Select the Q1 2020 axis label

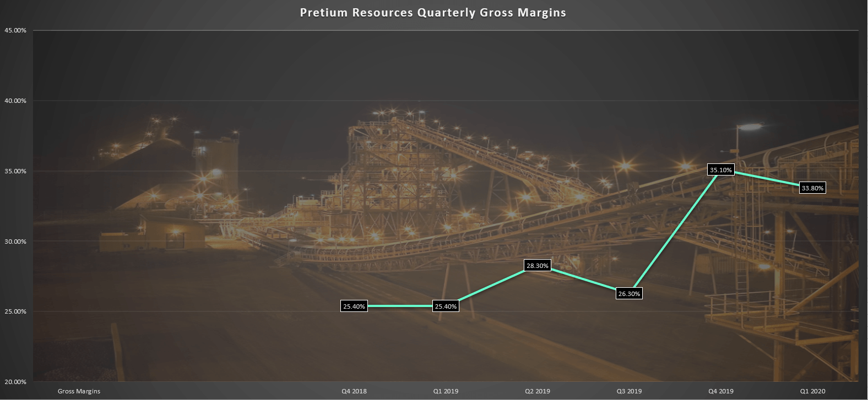813,391
